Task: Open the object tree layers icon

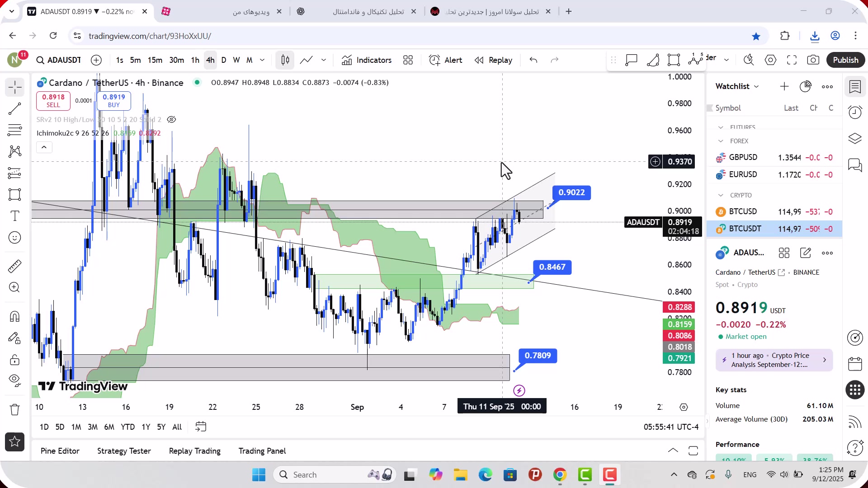Action: point(855,138)
